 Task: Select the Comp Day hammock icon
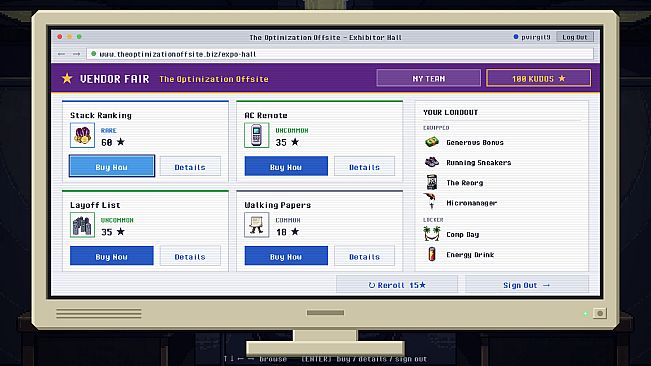click(x=432, y=234)
